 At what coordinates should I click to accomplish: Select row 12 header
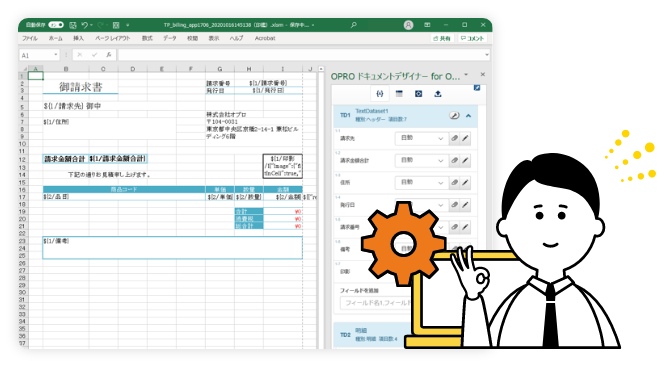click(x=23, y=160)
